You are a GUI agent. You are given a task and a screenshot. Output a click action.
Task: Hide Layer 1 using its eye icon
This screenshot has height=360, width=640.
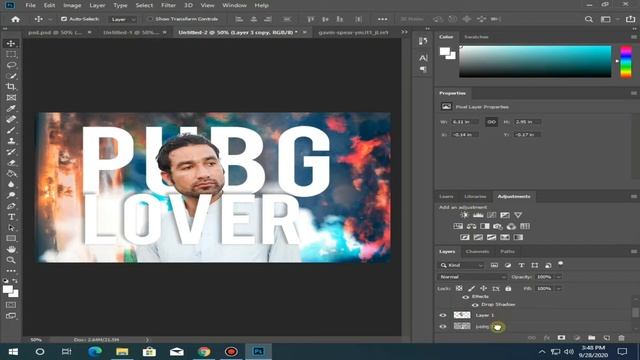pyautogui.click(x=443, y=315)
